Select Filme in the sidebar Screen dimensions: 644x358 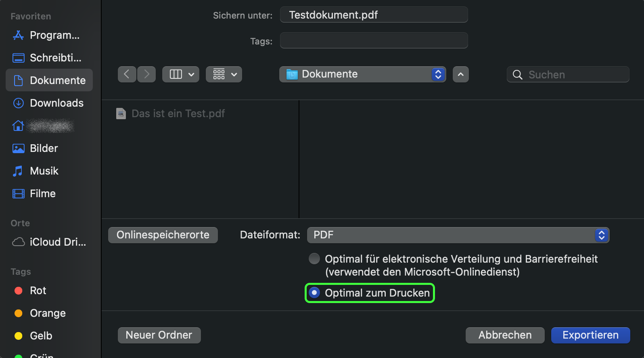pyautogui.click(x=42, y=194)
